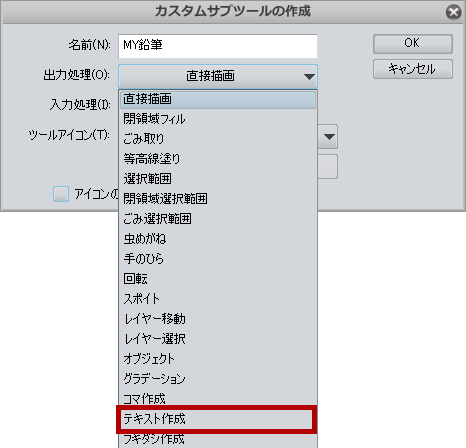Select コマ作成 option
The height and width of the screenshot is (448, 466).
218,398
